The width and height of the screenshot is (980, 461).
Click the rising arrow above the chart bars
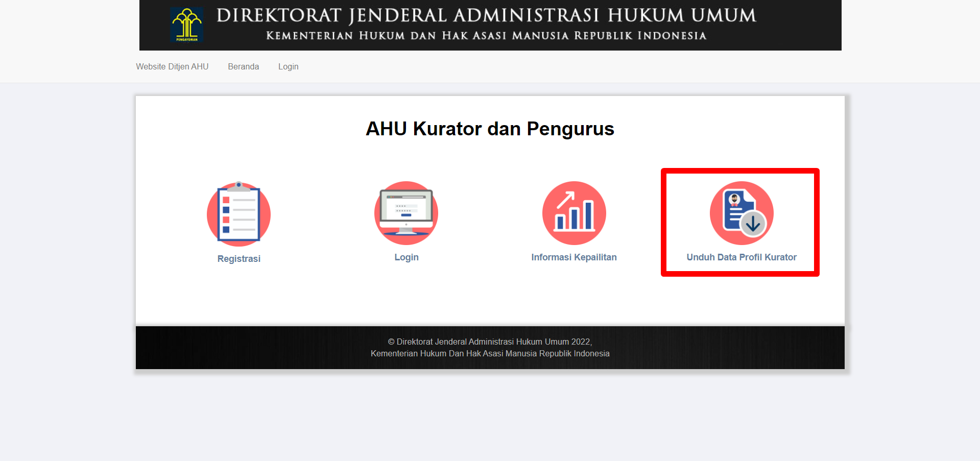point(566,200)
